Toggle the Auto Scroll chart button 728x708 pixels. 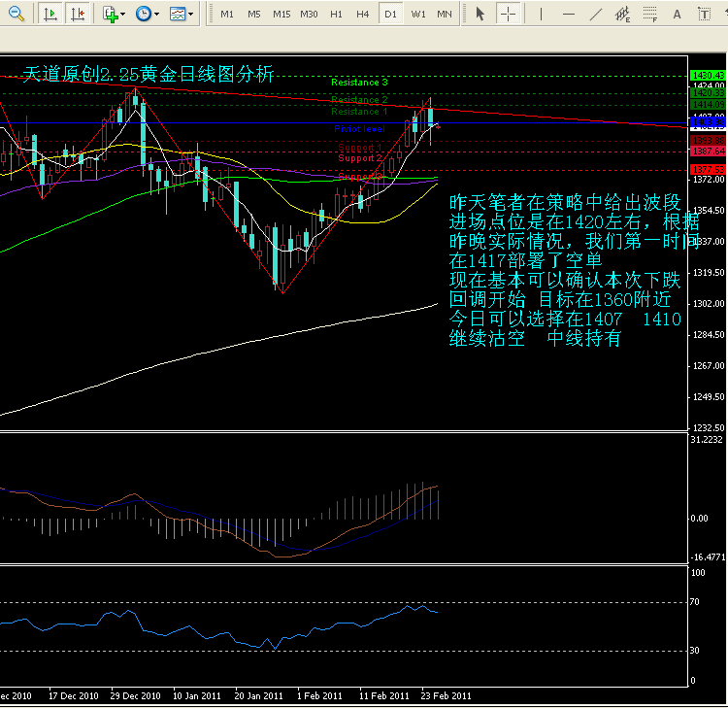50,14
